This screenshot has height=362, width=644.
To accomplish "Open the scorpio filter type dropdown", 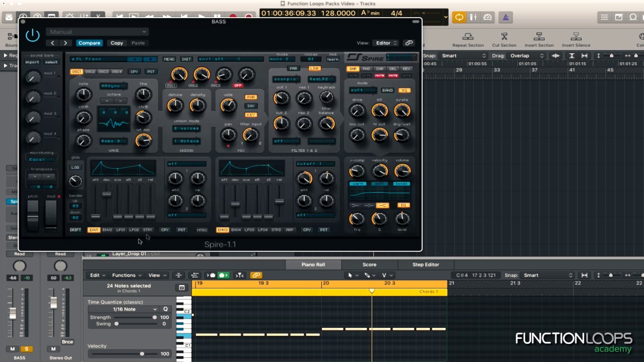I will point(286,79).
